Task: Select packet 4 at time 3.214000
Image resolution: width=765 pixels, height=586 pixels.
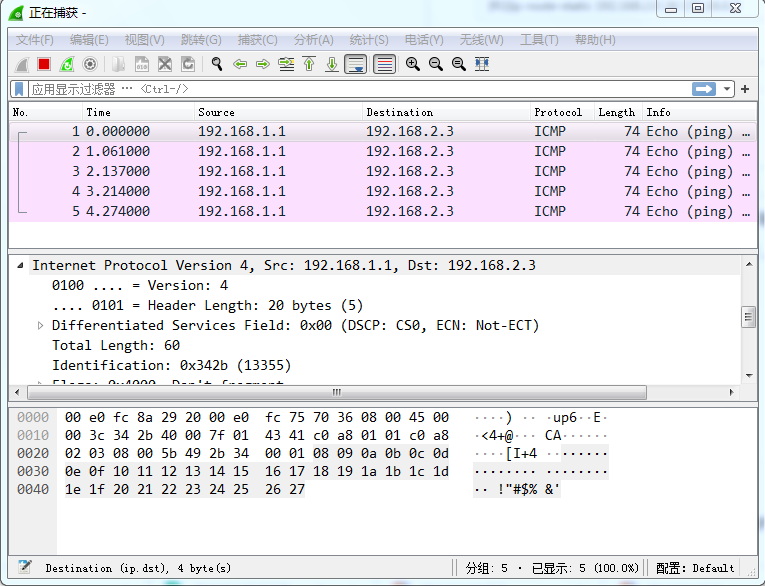Action: (383, 191)
